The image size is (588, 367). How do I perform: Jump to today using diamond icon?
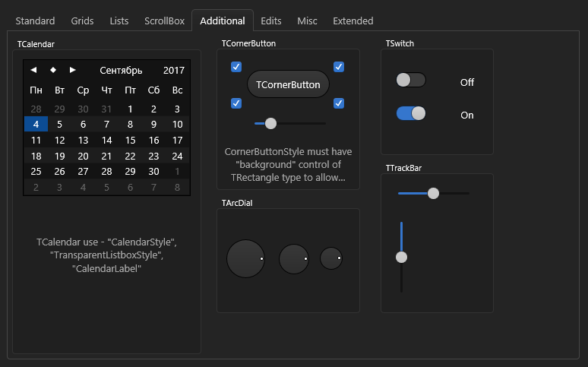click(53, 70)
